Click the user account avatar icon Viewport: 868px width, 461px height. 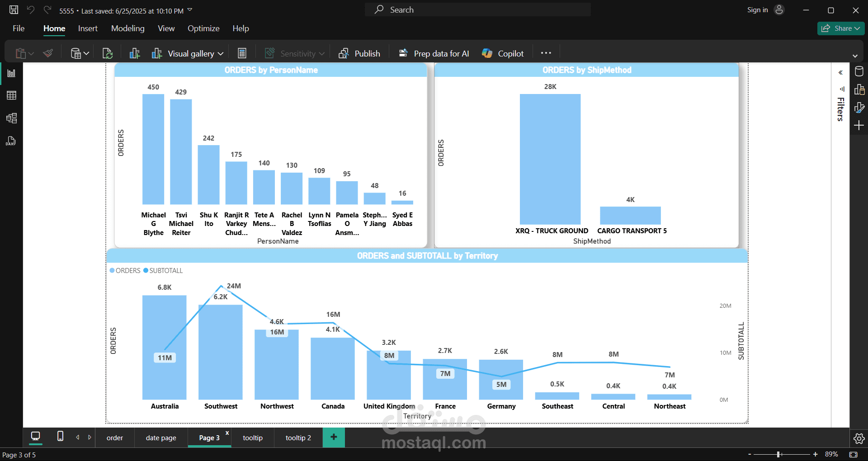[779, 10]
